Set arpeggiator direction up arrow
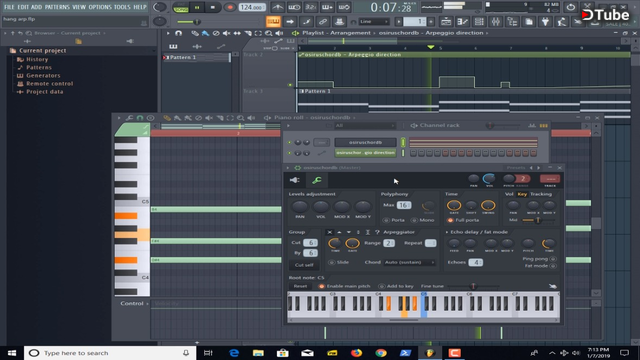This screenshot has height=360, width=640. coord(339,232)
